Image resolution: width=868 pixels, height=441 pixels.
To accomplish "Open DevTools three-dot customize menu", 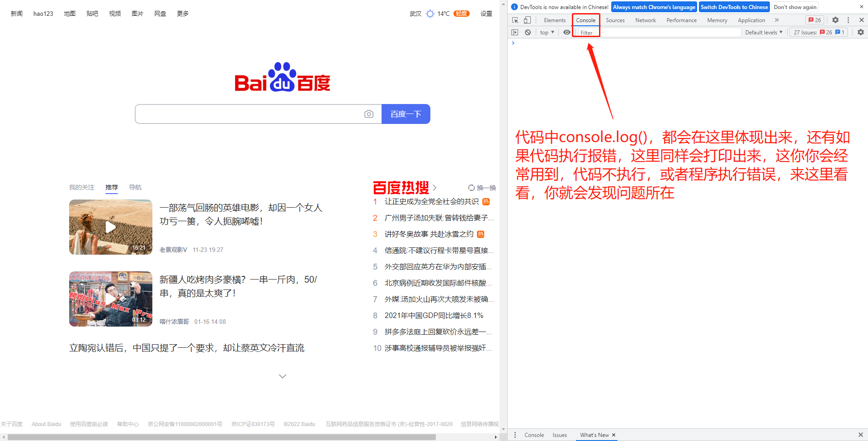I will (x=848, y=20).
